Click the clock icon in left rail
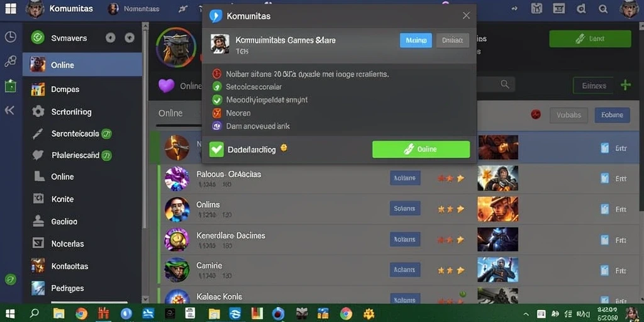This screenshot has height=322, width=644. click(10, 37)
